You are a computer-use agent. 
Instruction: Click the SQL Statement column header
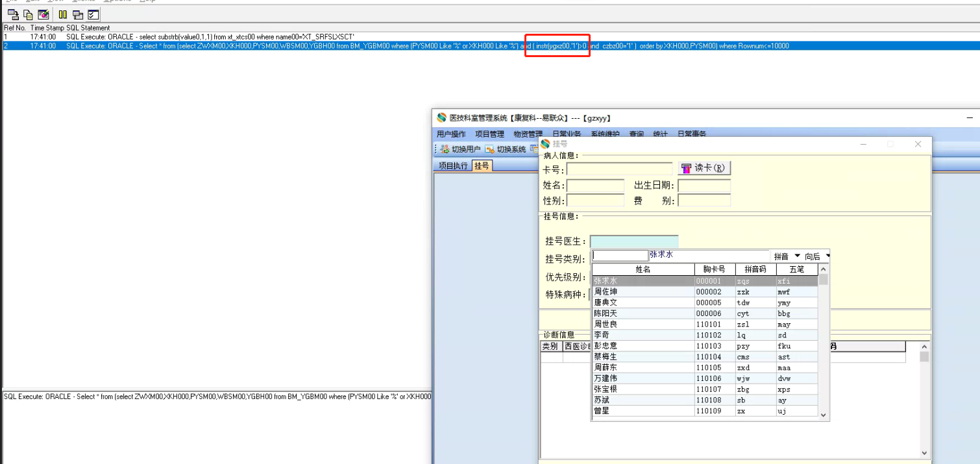coord(88,28)
